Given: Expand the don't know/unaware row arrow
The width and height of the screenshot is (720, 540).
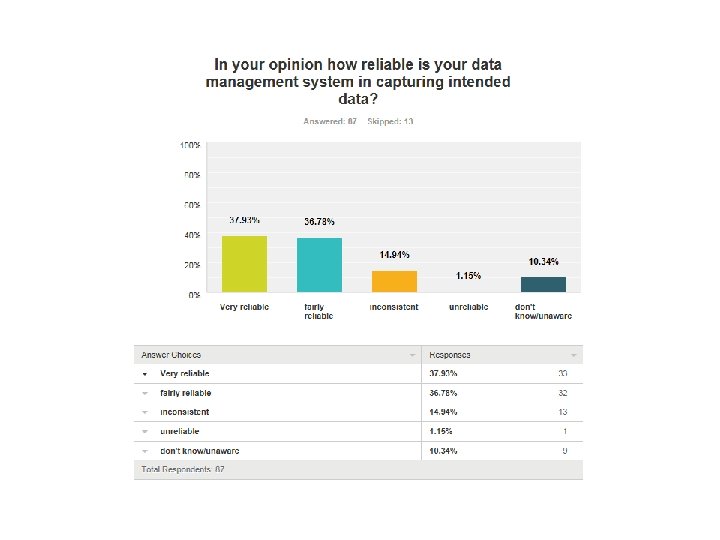Looking at the screenshot, I should click(x=145, y=451).
